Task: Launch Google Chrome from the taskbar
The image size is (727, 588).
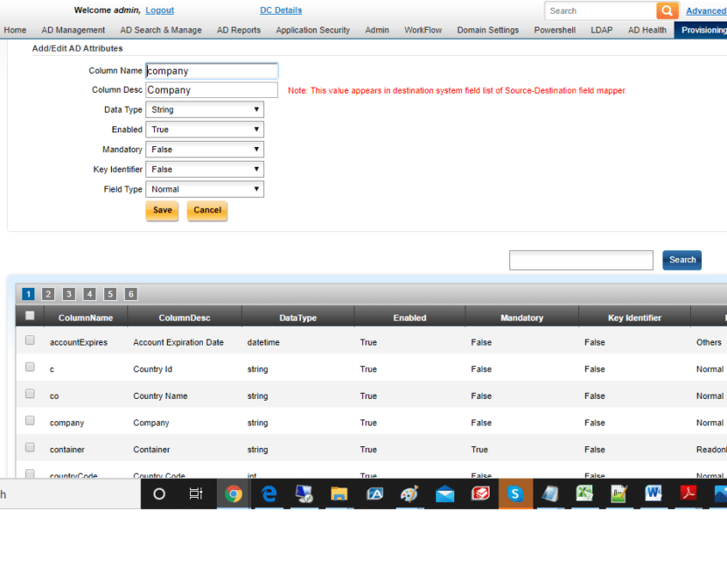Action: pyautogui.click(x=233, y=493)
